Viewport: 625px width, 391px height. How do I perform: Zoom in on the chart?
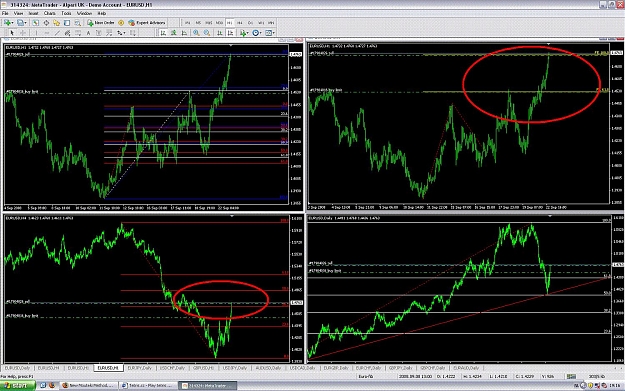click(x=196, y=33)
